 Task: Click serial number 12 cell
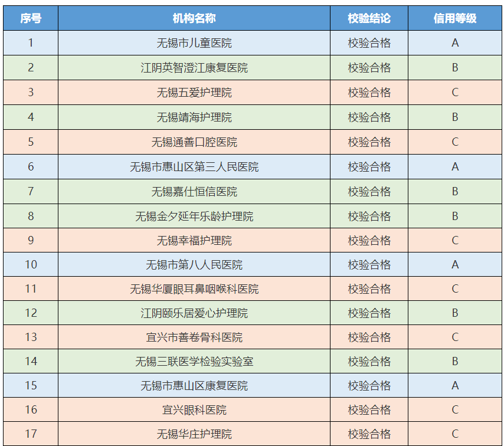coord(31,313)
